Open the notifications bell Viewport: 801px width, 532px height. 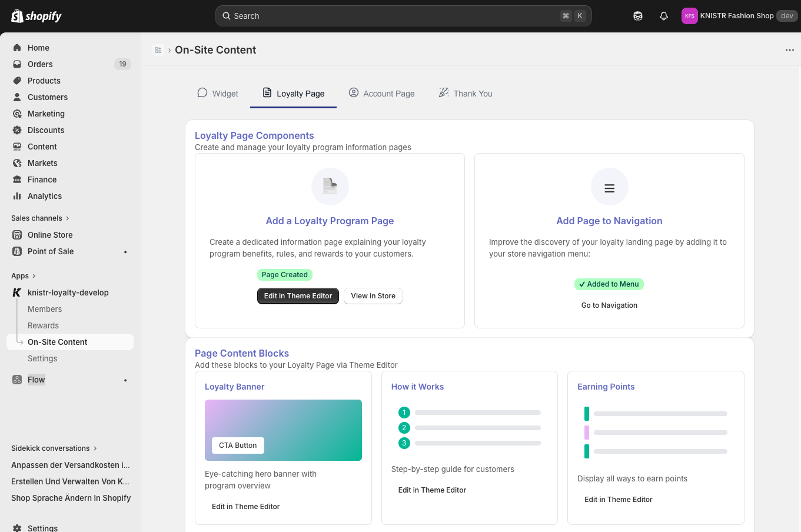click(x=664, y=16)
